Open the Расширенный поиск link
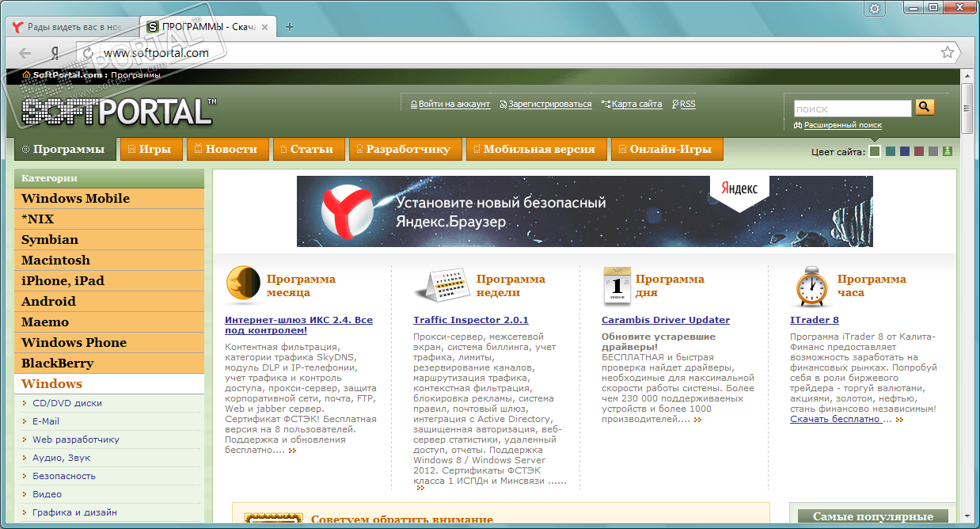The image size is (980, 529). click(x=843, y=125)
